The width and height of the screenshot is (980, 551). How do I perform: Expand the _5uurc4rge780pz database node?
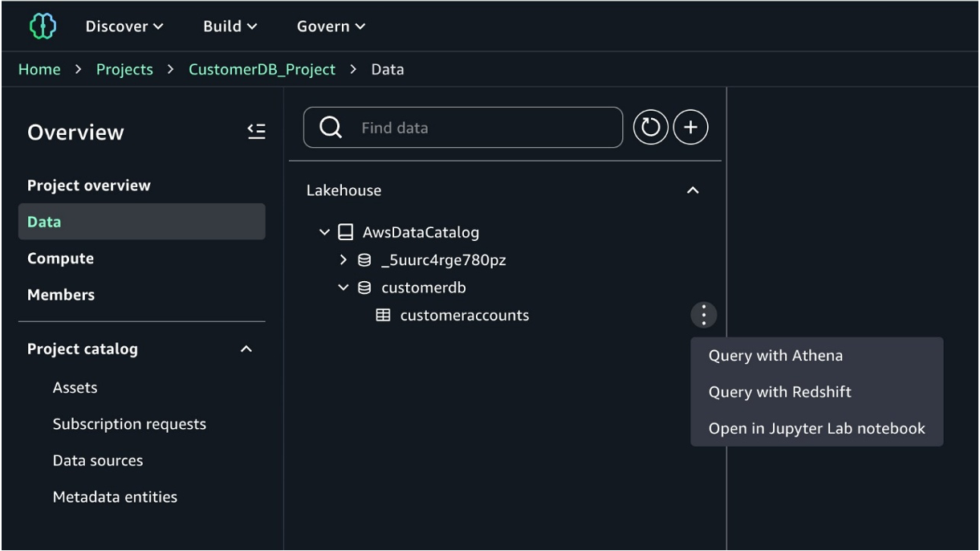coord(344,260)
